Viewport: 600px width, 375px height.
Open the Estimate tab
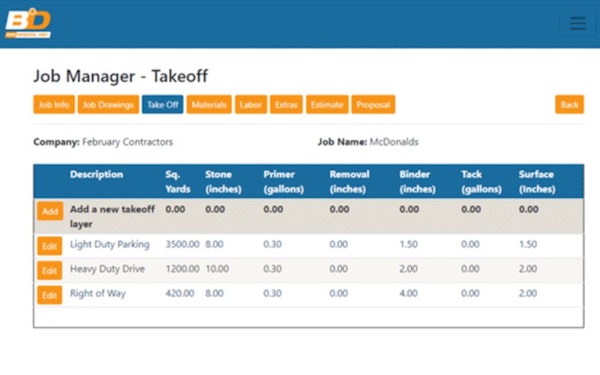[x=327, y=104]
